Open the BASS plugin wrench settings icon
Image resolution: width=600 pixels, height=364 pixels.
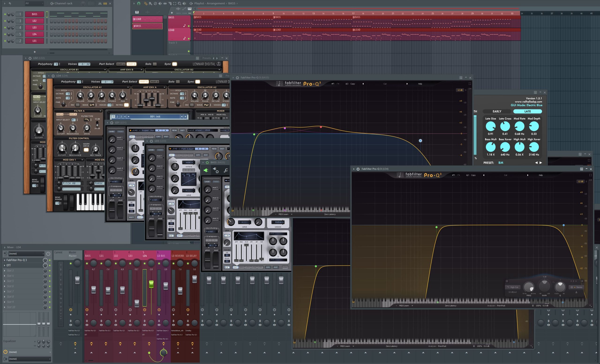tap(226, 170)
